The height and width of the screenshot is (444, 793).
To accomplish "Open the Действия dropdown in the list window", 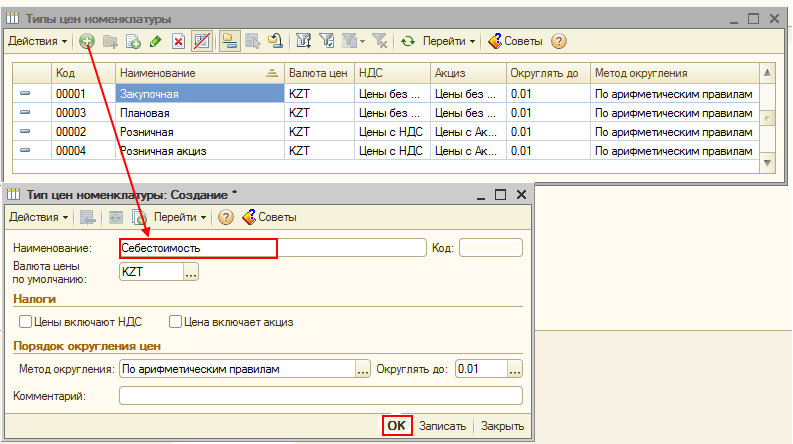I will tap(38, 41).
